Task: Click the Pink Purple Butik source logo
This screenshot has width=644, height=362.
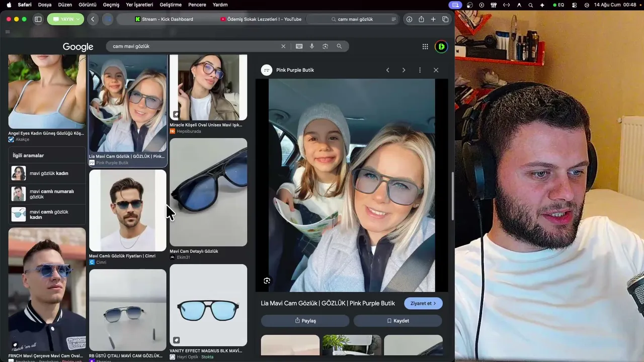Action: [267, 70]
